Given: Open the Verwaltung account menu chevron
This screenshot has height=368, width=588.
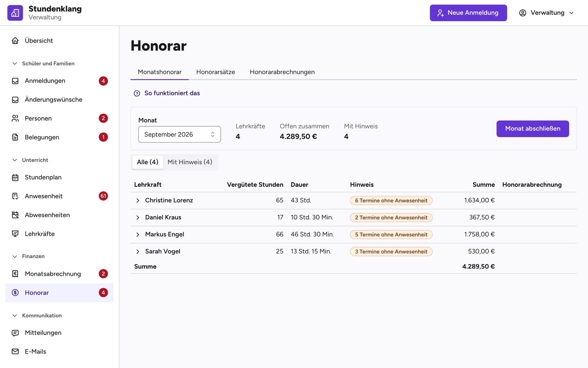Looking at the screenshot, I should [x=571, y=13].
